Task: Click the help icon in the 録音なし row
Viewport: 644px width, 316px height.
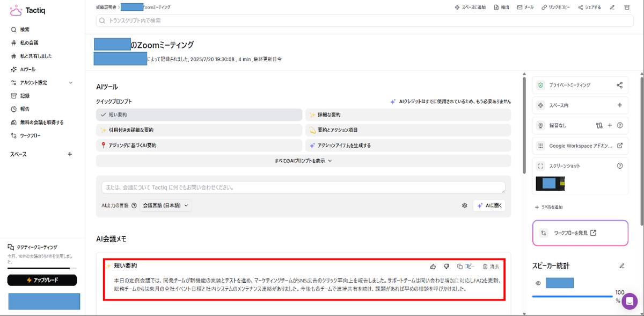Action: [620, 125]
